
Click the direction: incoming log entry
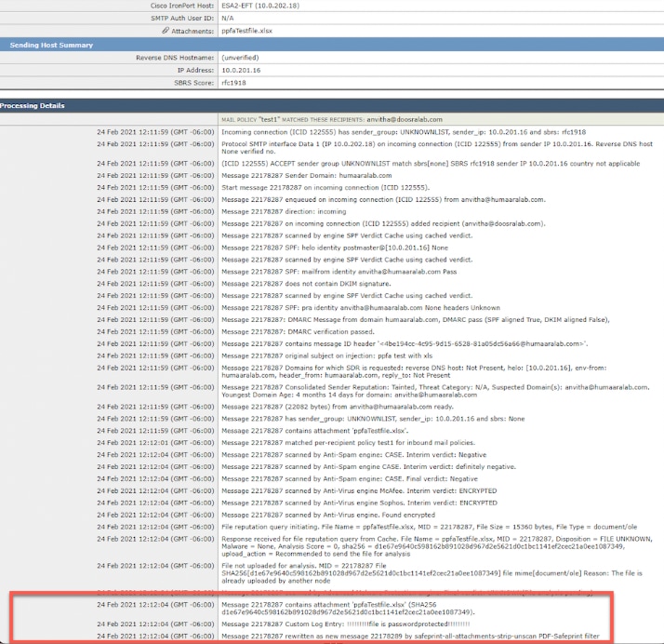pos(284,211)
